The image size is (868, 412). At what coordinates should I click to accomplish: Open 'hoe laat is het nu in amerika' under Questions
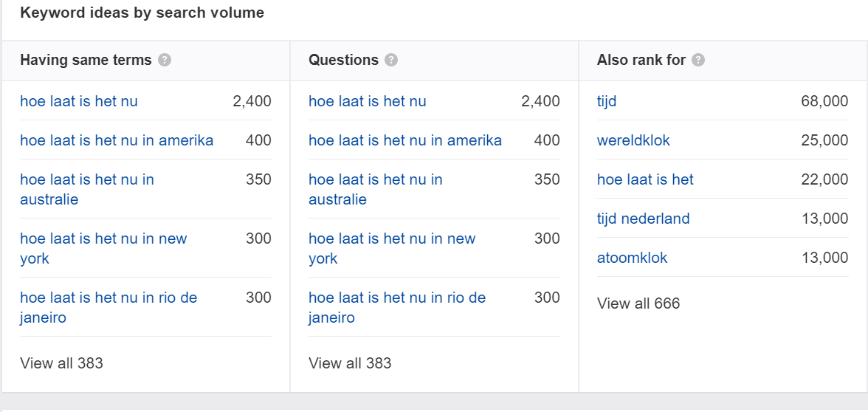point(405,140)
